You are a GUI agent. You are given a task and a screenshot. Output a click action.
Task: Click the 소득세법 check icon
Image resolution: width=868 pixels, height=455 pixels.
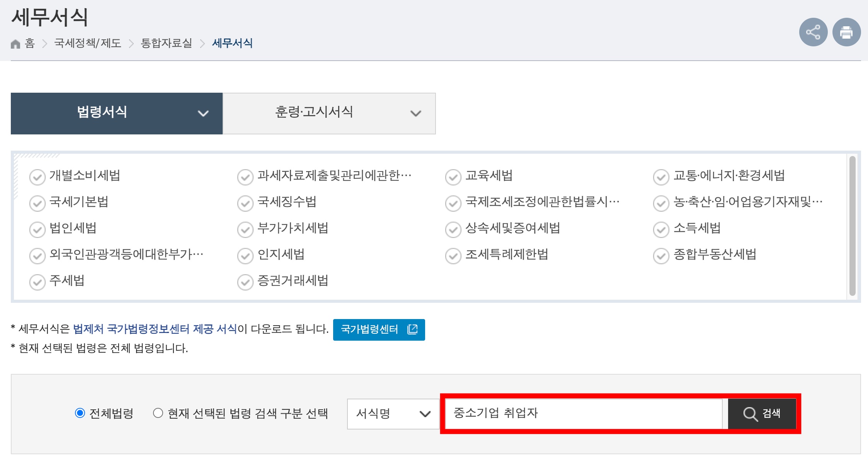point(661,229)
